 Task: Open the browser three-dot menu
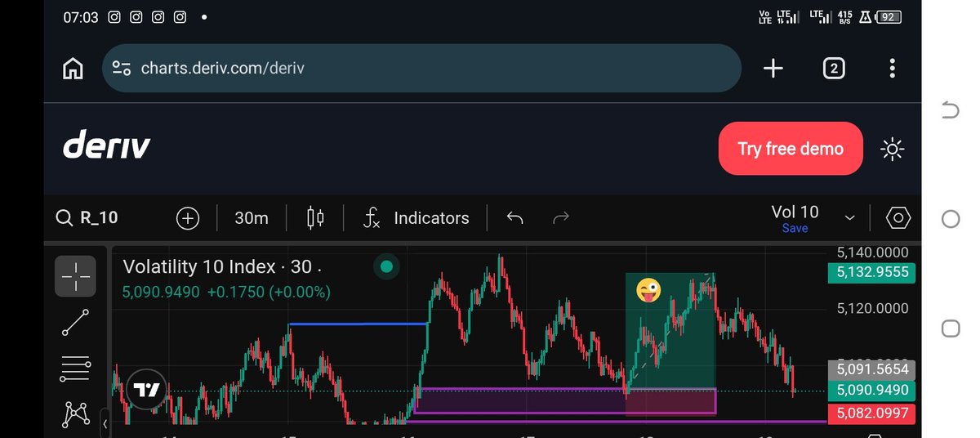coord(893,69)
